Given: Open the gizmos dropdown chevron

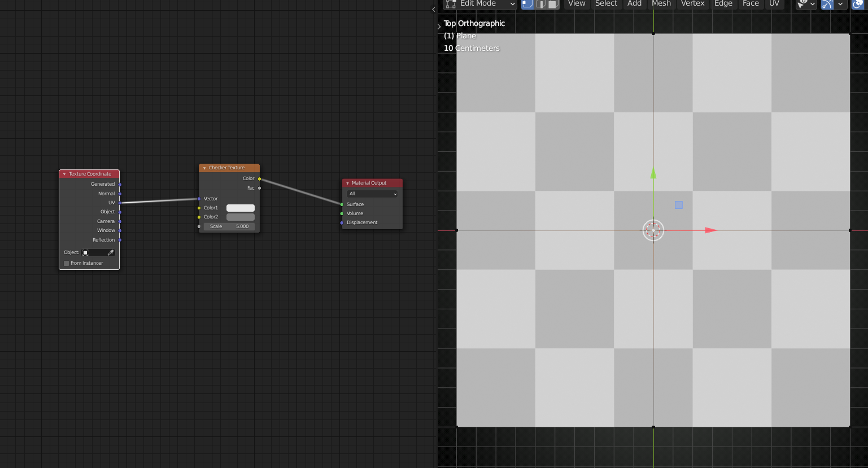Looking at the screenshot, I should tap(840, 5).
